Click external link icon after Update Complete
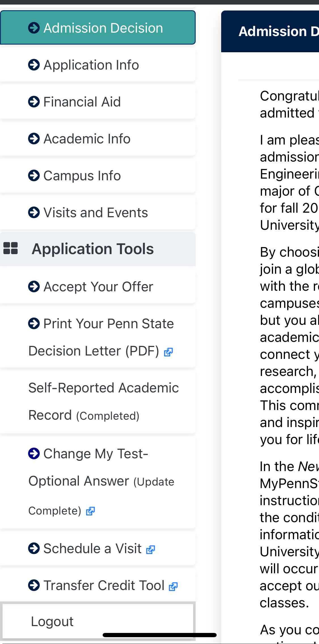The image size is (319, 644). [x=90, y=511]
